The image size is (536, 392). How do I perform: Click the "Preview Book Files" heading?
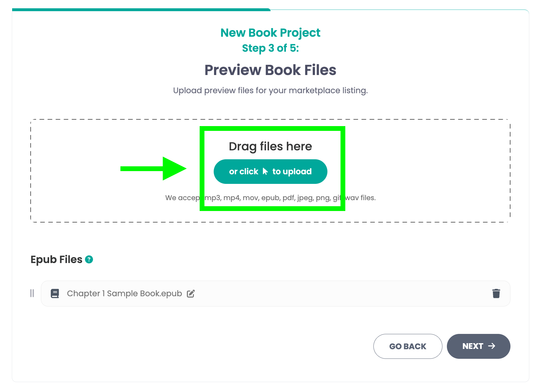click(x=270, y=70)
